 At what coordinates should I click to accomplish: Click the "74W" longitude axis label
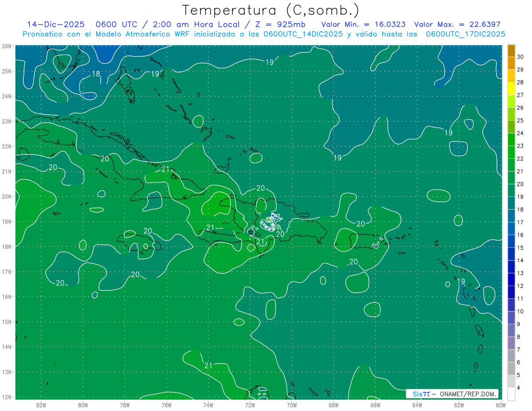pos(208,404)
